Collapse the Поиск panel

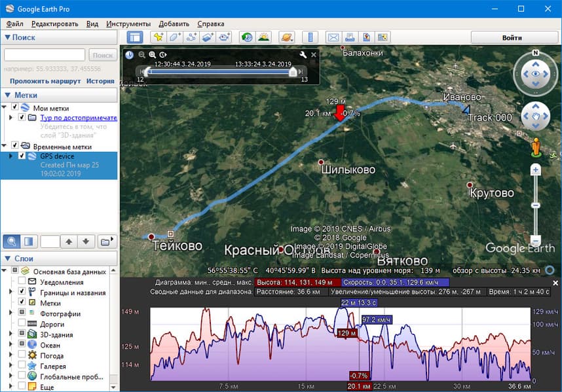[7, 37]
